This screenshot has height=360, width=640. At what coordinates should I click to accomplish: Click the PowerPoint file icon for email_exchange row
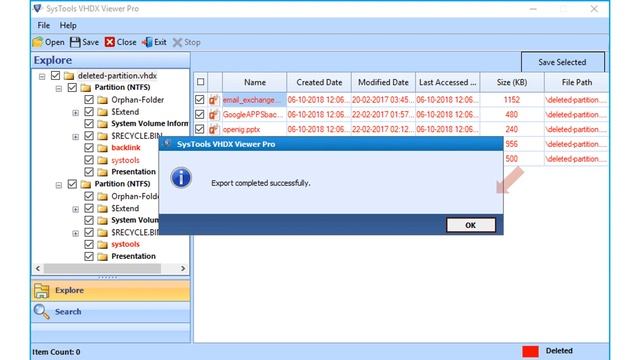pyautogui.click(x=213, y=100)
